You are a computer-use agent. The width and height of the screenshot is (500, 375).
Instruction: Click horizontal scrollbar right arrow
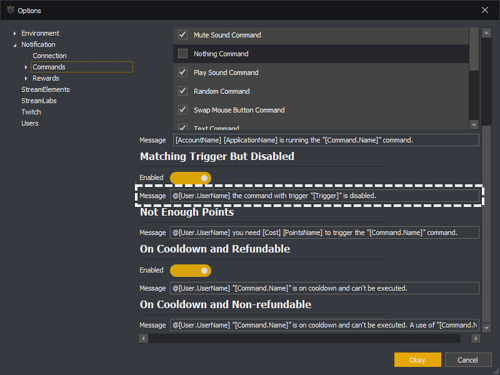(476, 339)
